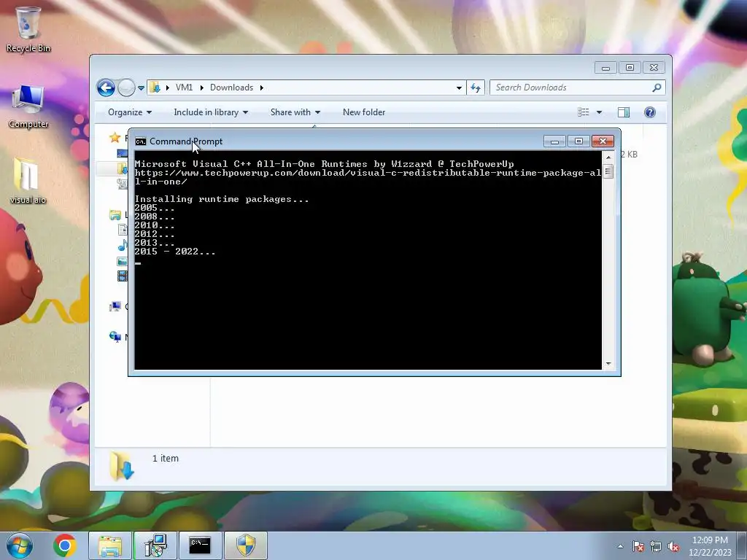The width and height of the screenshot is (747, 560).
Task: Switch to Windows Explorer taskbar button
Action: (109, 545)
